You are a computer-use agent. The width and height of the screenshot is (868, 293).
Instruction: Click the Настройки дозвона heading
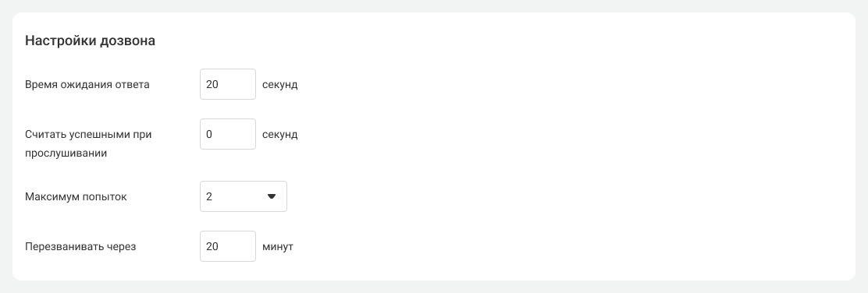pyautogui.click(x=91, y=41)
